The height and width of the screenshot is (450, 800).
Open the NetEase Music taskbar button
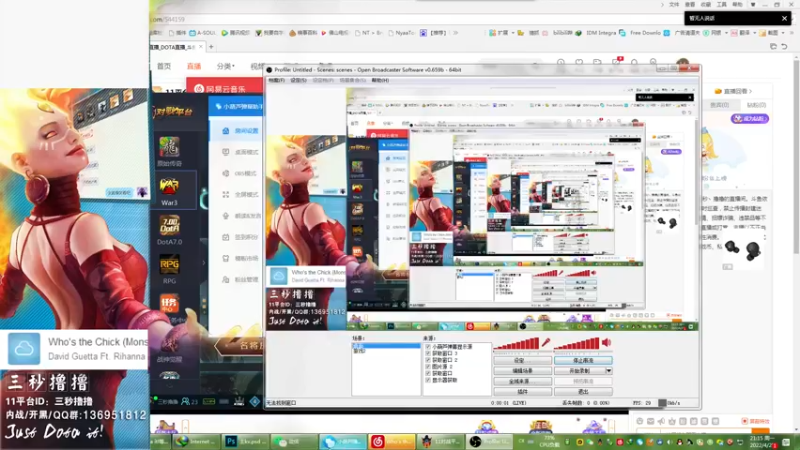click(391, 441)
